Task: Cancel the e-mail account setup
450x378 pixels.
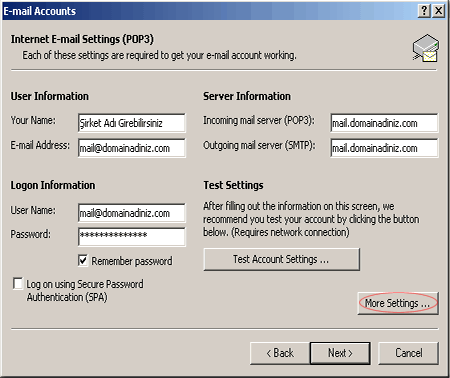Action: point(408,353)
